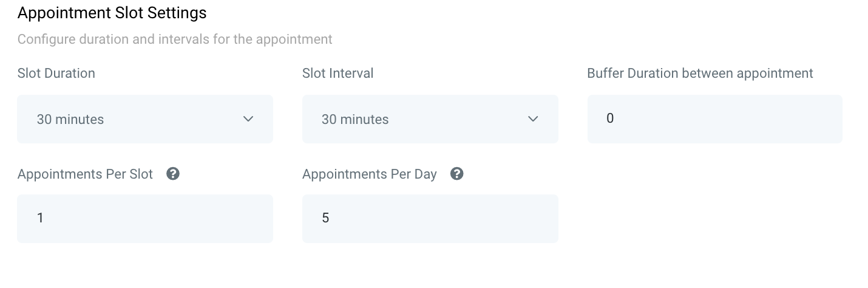Click the 'Appointment Slot Settings' heading

point(112,13)
